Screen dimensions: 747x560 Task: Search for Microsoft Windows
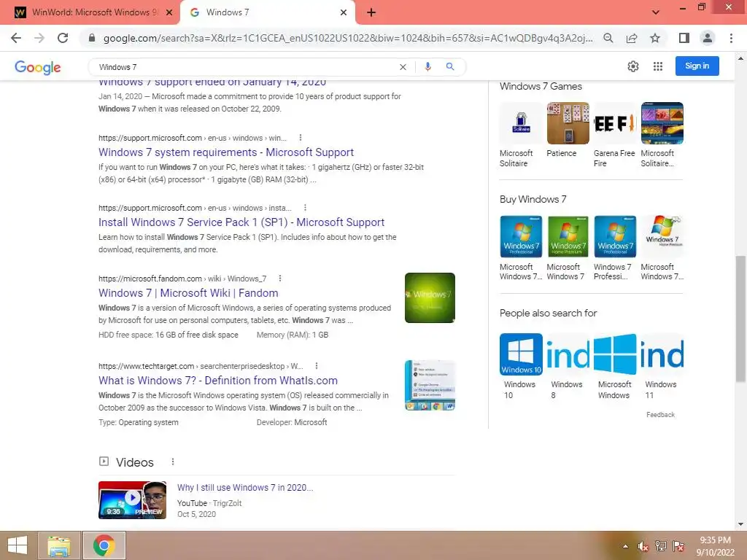click(614, 366)
